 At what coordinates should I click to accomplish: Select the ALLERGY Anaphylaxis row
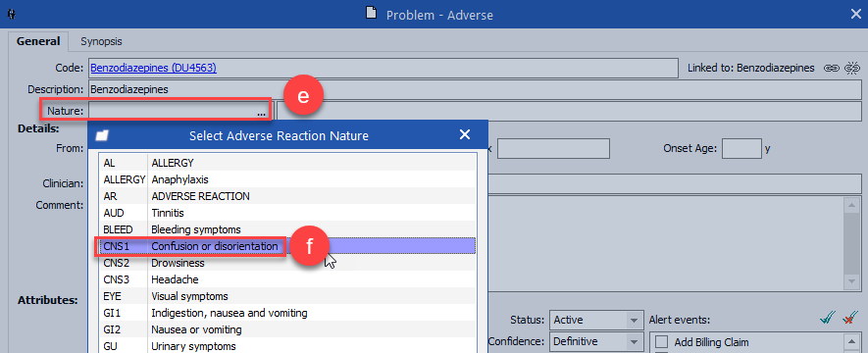click(287, 179)
